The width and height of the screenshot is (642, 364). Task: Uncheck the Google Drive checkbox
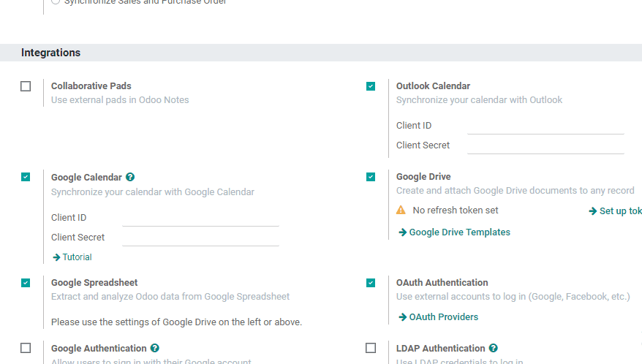pyautogui.click(x=371, y=177)
